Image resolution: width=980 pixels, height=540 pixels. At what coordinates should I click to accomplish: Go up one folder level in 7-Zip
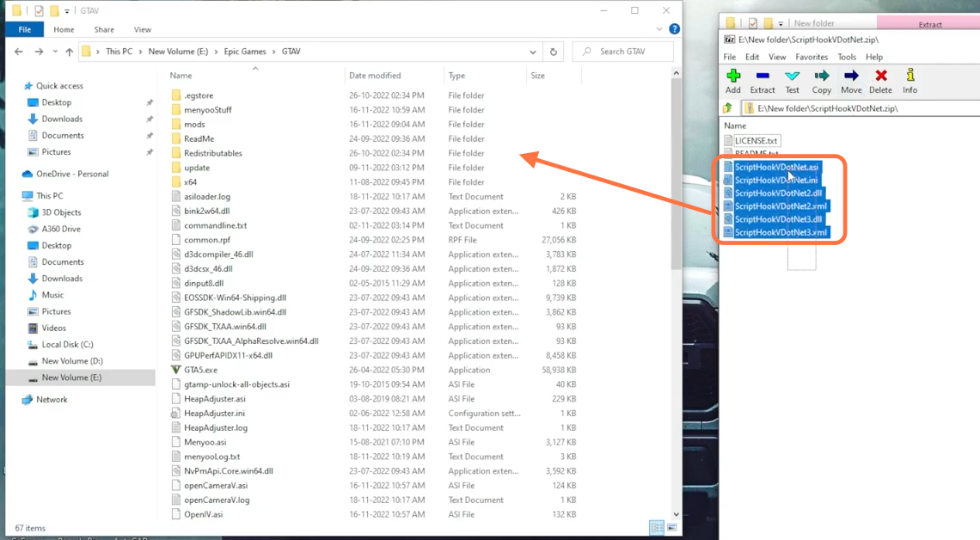click(728, 108)
